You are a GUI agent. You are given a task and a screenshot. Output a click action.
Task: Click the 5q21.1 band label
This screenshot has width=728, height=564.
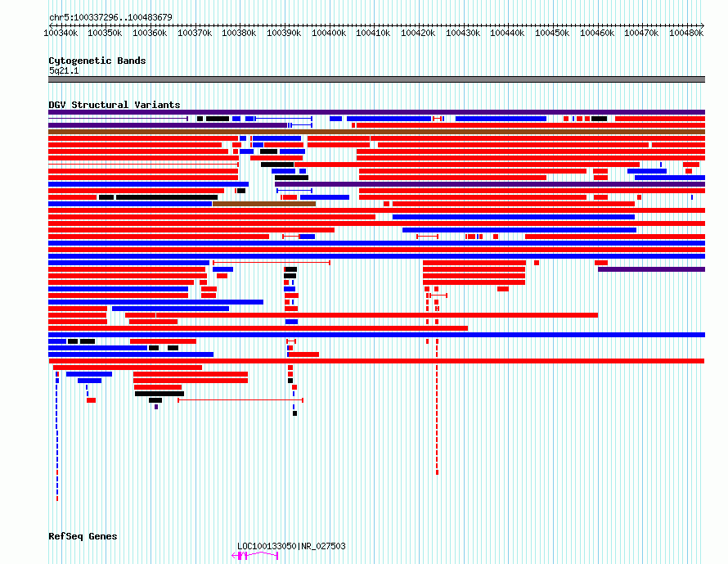pyautogui.click(x=64, y=70)
